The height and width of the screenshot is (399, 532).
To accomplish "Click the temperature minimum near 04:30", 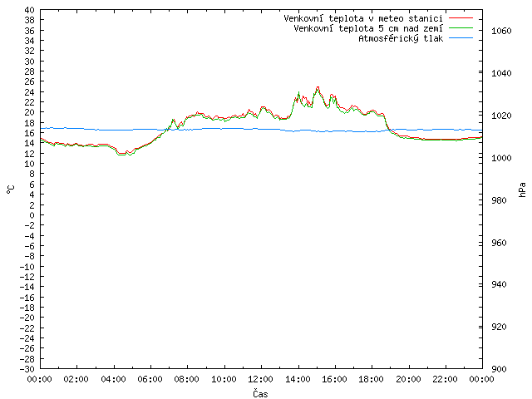I will [122, 154].
